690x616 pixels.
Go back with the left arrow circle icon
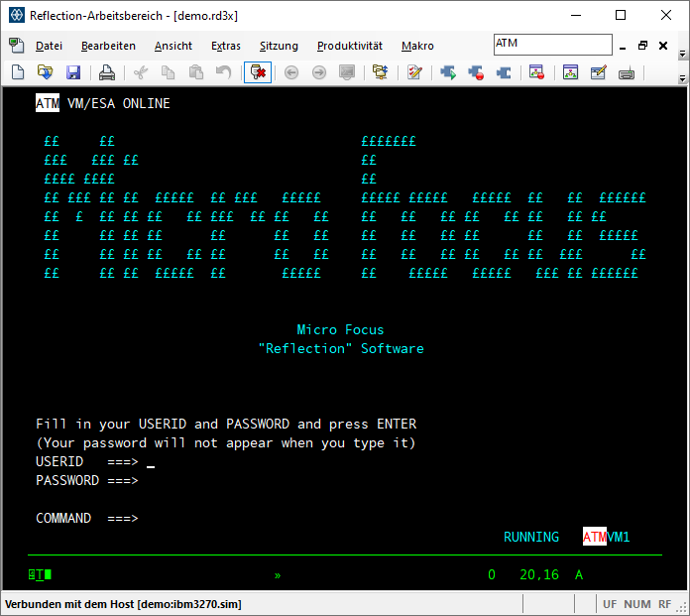click(291, 72)
